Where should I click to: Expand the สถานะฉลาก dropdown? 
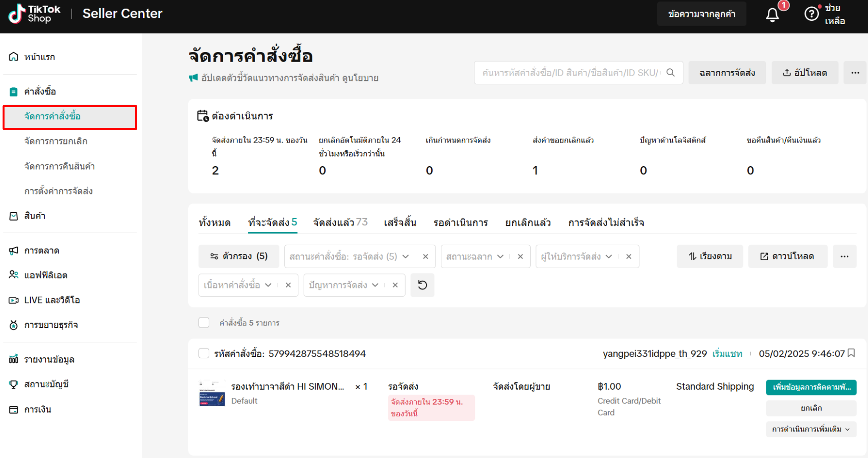[x=500, y=257]
